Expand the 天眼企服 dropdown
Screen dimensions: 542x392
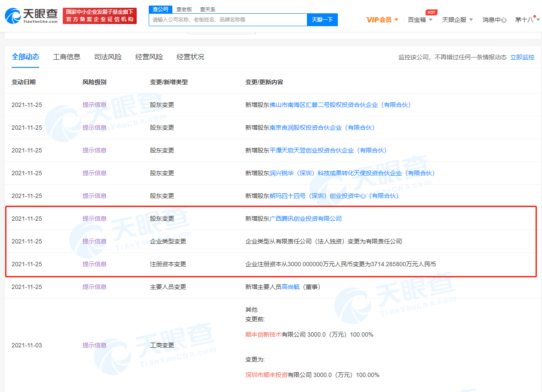click(x=457, y=20)
